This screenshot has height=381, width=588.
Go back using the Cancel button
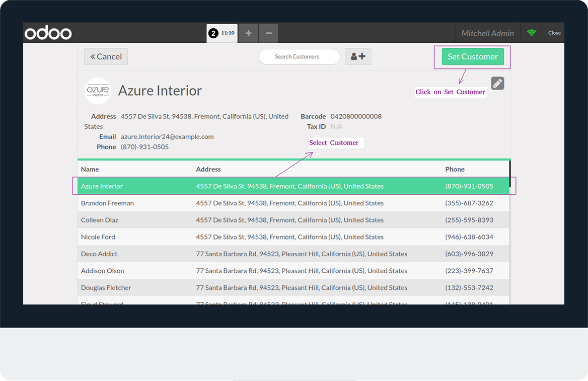coord(106,57)
